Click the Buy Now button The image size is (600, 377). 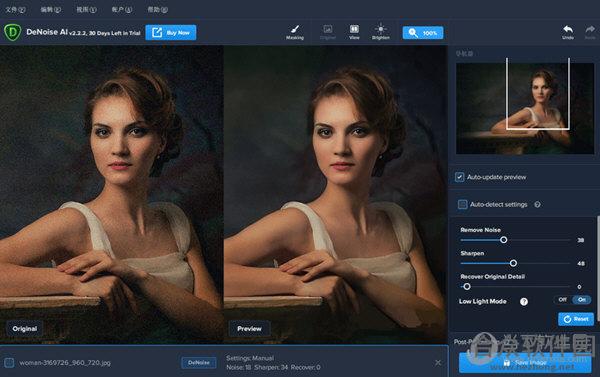[171, 33]
